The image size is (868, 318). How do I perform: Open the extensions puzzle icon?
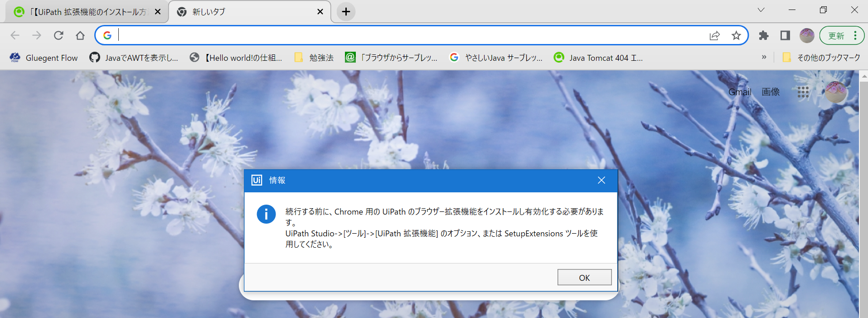click(764, 35)
